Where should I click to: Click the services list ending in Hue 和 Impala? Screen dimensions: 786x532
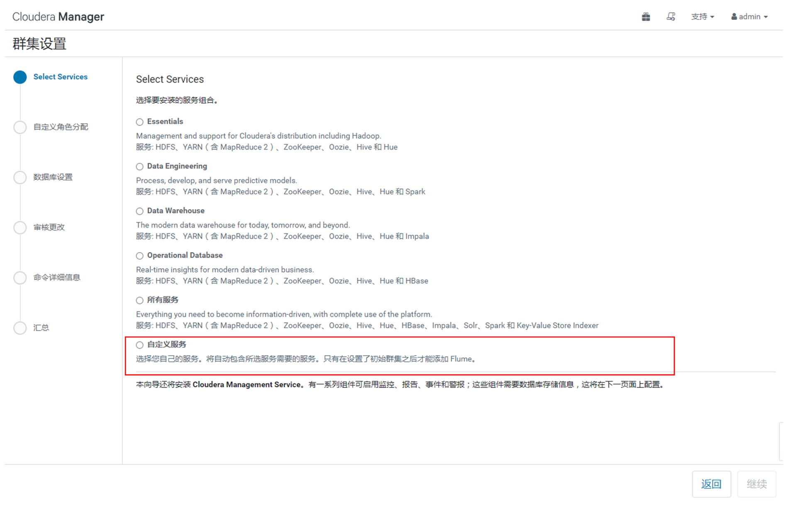[x=283, y=236]
